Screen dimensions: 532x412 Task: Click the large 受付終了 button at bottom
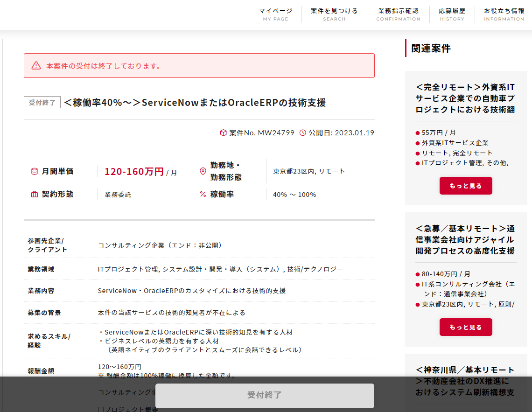click(265, 395)
